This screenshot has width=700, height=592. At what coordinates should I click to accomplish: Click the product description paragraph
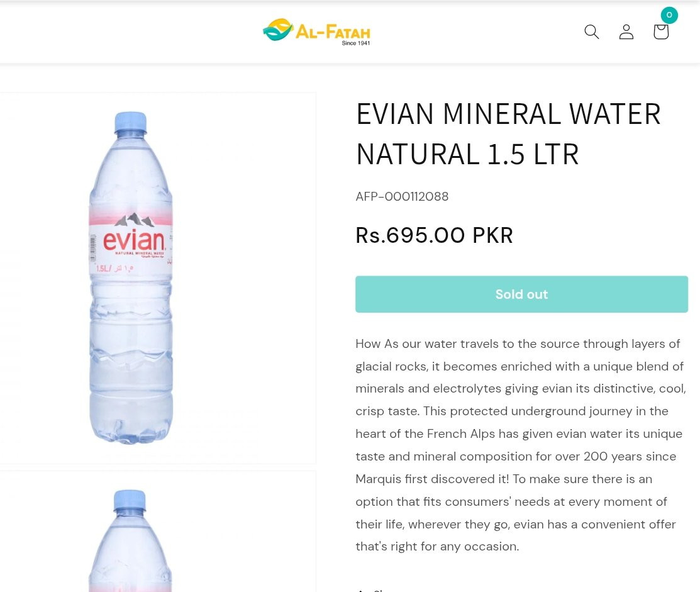click(x=521, y=445)
